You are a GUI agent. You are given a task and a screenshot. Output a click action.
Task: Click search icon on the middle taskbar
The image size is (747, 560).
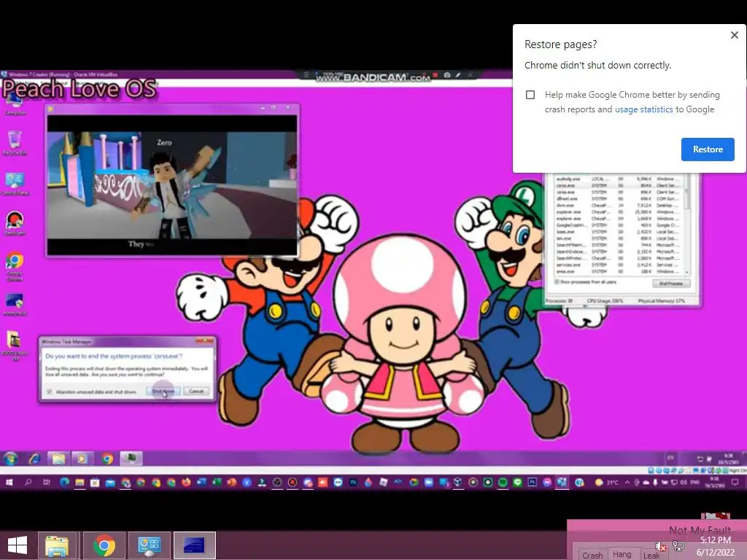28,483
